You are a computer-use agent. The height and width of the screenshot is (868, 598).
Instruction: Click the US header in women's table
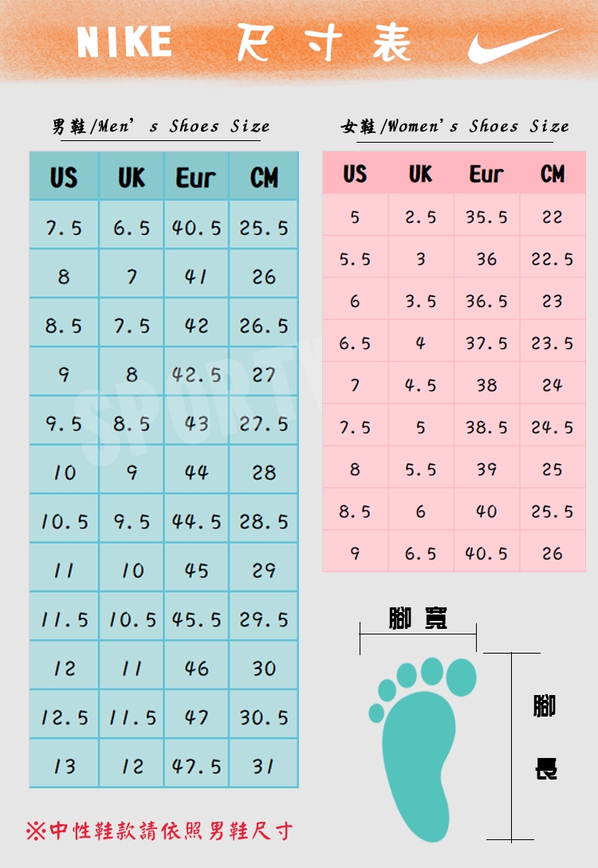355,174
